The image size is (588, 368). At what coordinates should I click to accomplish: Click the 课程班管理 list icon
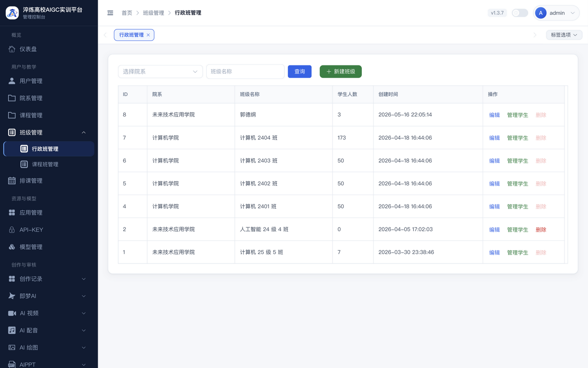point(24,164)
